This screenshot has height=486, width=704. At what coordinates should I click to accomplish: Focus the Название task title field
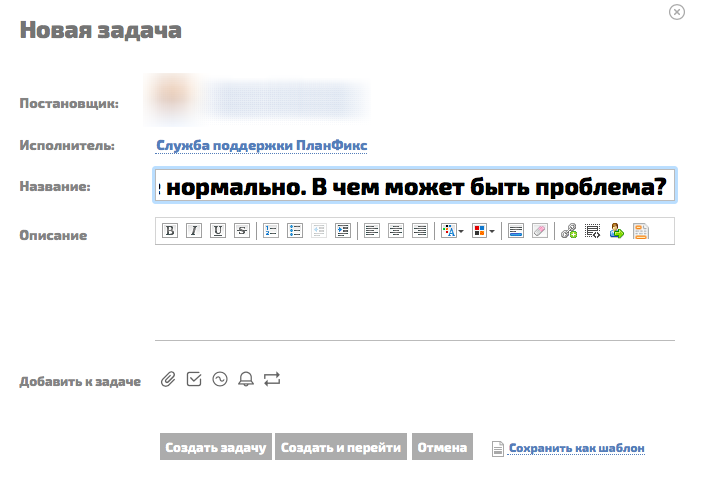(415, 186)
